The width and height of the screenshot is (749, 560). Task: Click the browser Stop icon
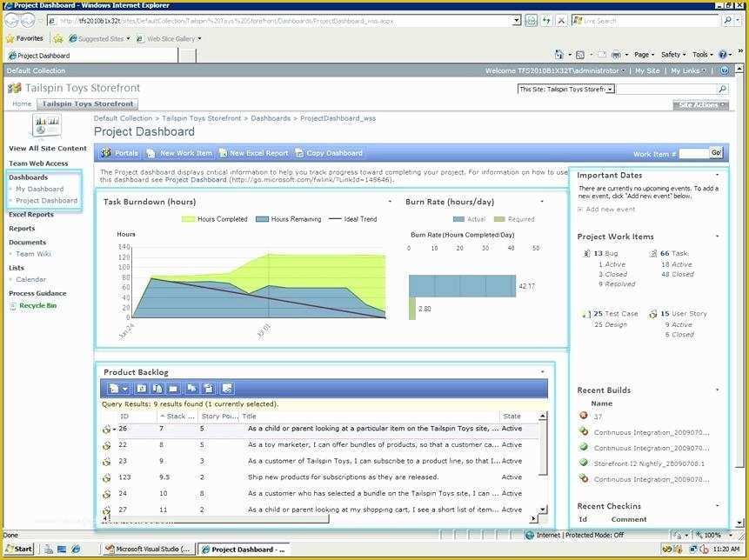click(562, 21)
